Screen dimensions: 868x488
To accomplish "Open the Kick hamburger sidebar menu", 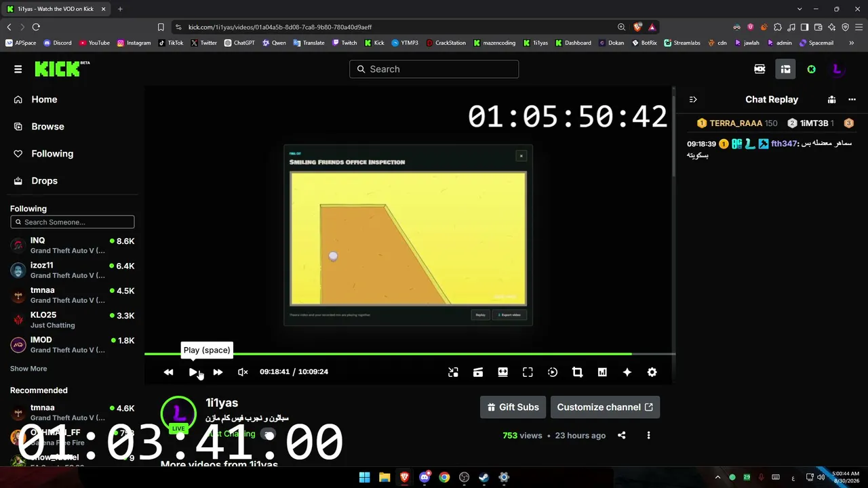I will tap(18, 69).
